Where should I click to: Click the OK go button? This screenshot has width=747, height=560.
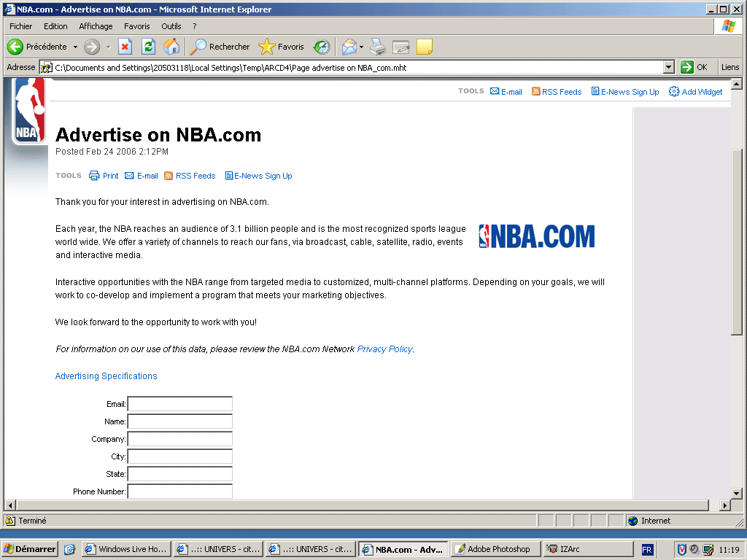[694, 67]
